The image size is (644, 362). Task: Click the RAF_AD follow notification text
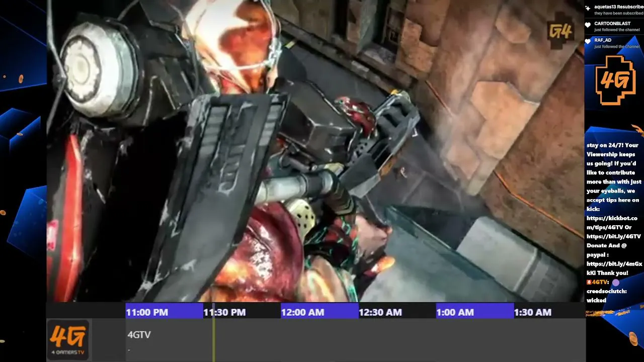click(617, 43)
